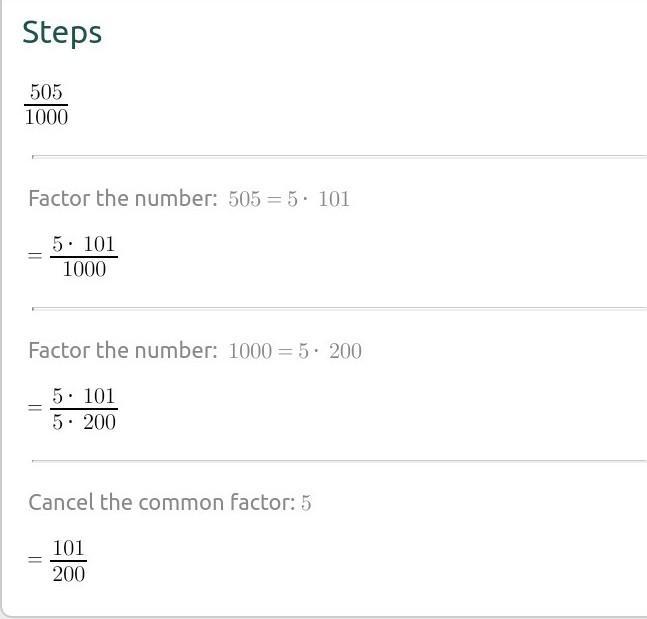Click the numerator 5 · 101 above 5 · 200
Viewport: 647px width, 619px height.
coord(85,398)
